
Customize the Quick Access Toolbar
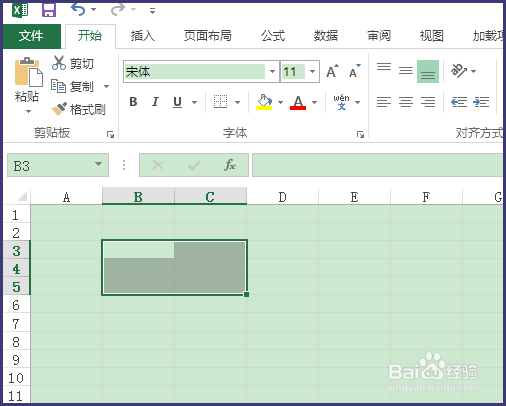tap(152, 11)
